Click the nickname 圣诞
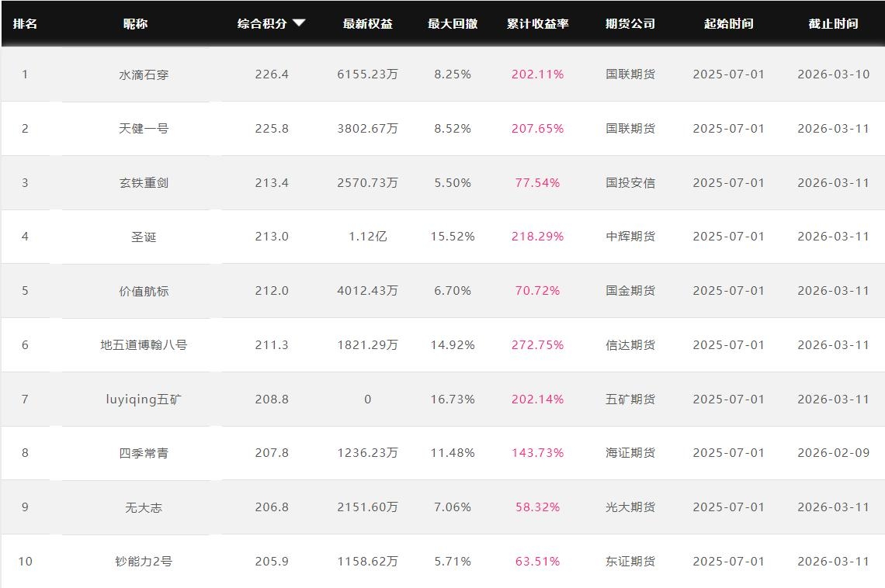 144,237
